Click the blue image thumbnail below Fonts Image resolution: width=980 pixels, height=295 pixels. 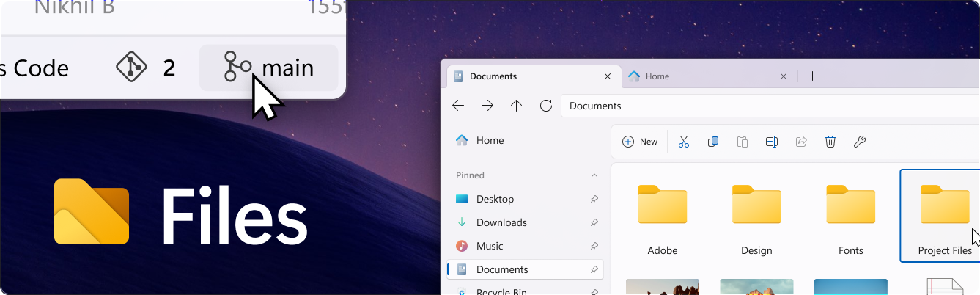[850, 286]
